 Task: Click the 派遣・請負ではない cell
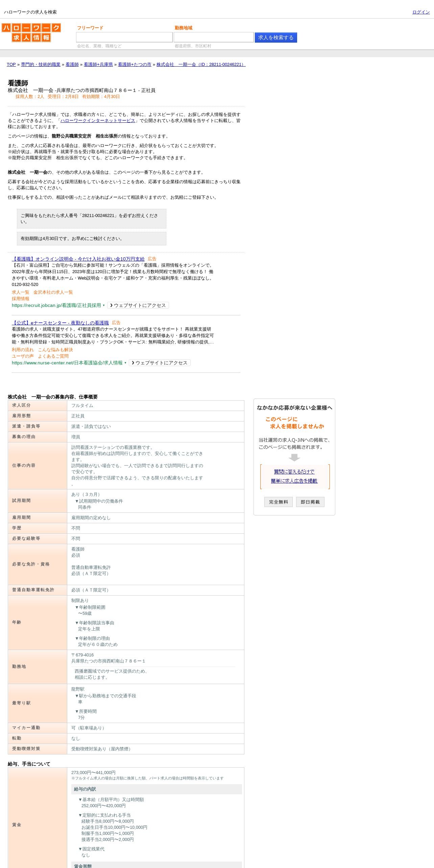point(155,427)
